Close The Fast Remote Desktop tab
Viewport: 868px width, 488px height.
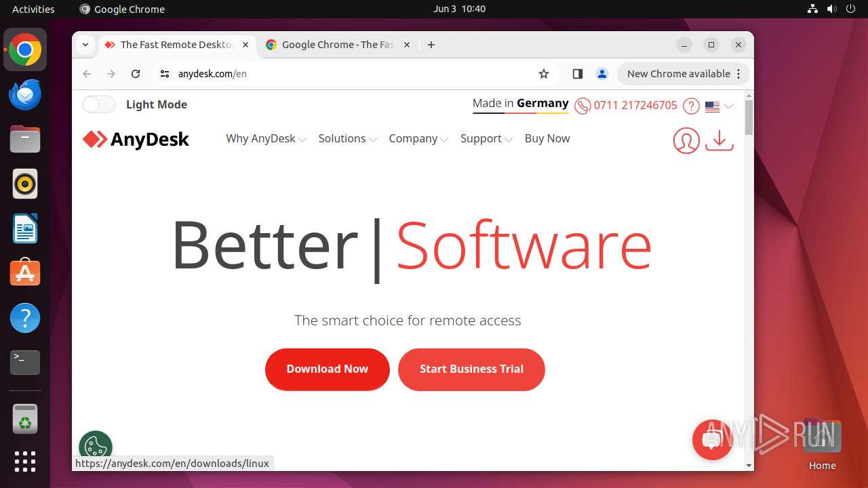245,45
